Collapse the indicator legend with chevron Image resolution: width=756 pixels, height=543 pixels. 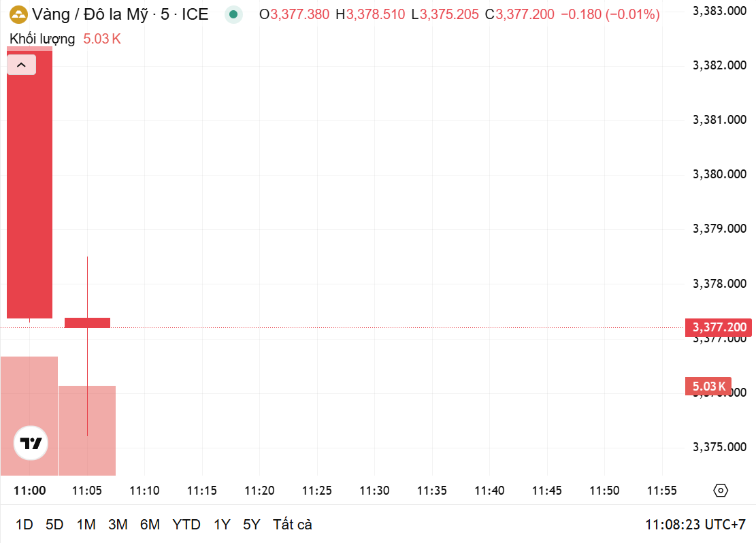point(21,65)
